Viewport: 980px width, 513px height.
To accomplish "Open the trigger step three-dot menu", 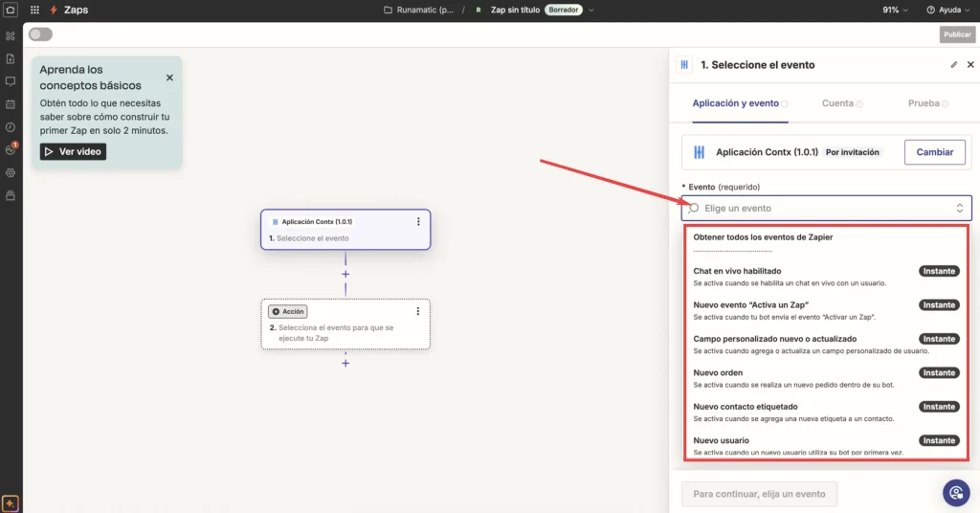I will 419,222.
